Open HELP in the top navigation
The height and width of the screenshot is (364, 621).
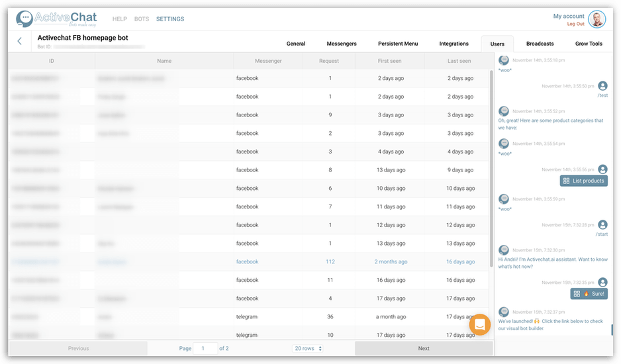[x=120, y=19]
